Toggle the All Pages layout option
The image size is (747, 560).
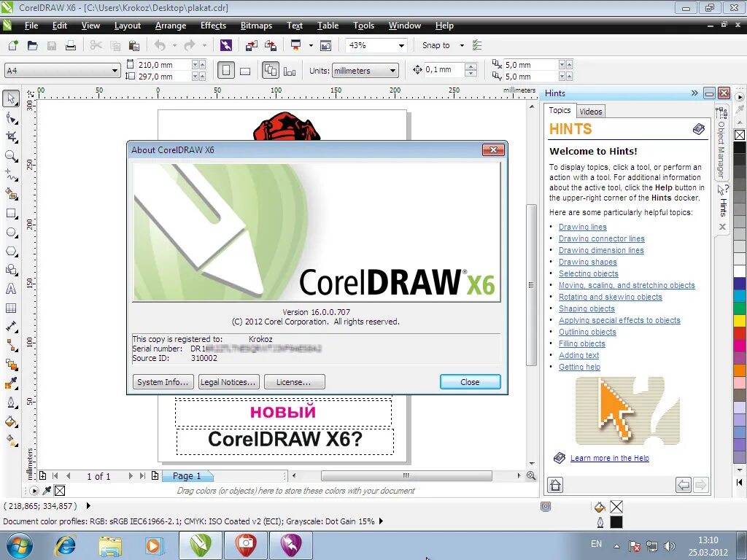(x=271, y=71)
